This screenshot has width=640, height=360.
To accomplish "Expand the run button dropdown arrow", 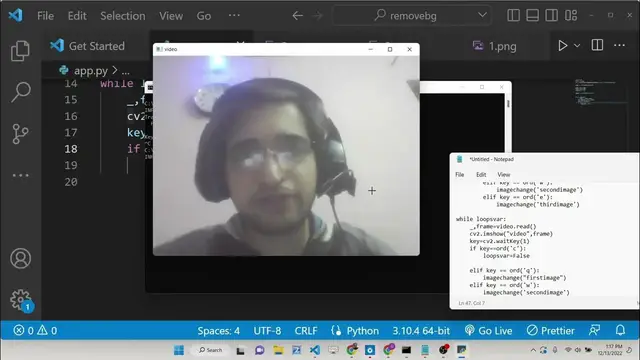I will point(577,46).
